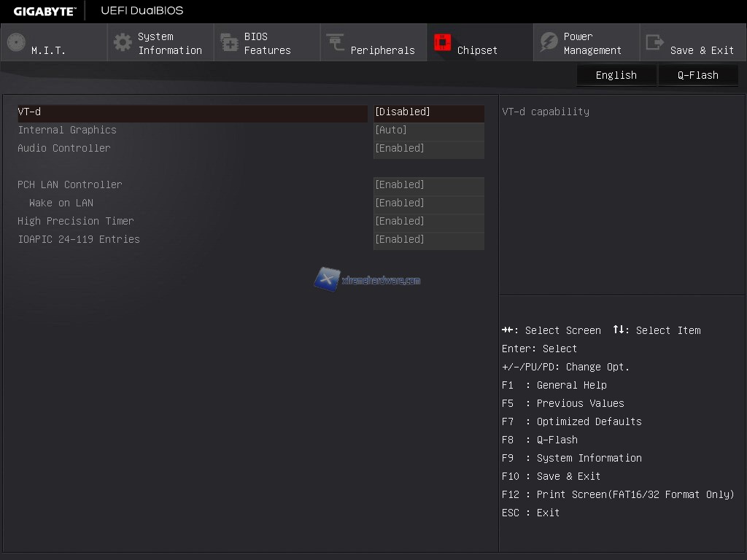Switch to the BIOS Features tab
The image size is (747, 560).
click(x=267, y=43)
